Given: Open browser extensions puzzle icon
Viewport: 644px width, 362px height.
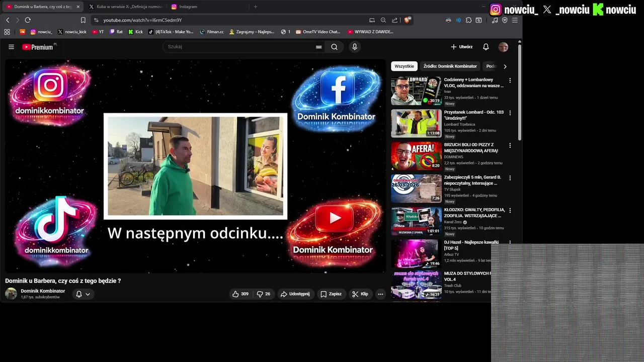Looking at the screenshot, I should (468, 20).
